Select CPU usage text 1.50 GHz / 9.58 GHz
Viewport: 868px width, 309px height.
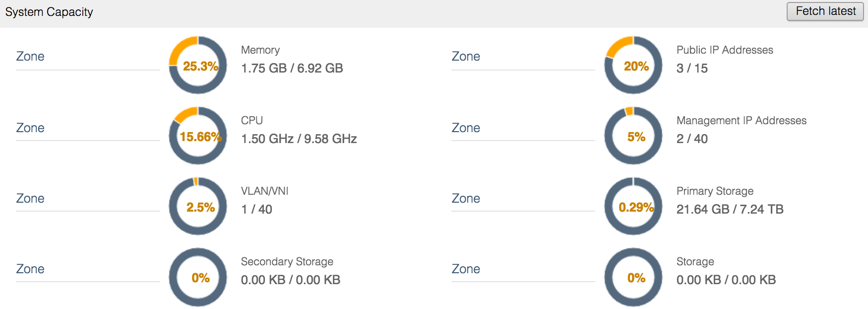(299, 139)
